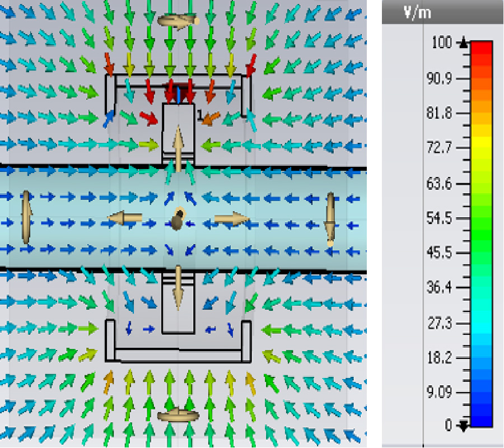Screen dimensions: 504x448
Task: Select the blue port cone above port 1
Action: coord(179,95)
